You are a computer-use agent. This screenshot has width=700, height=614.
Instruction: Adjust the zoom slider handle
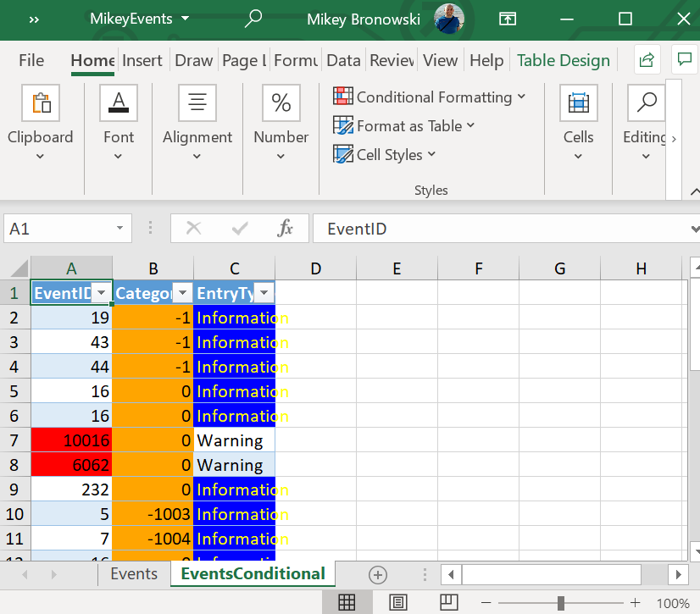tap(560, 603)
